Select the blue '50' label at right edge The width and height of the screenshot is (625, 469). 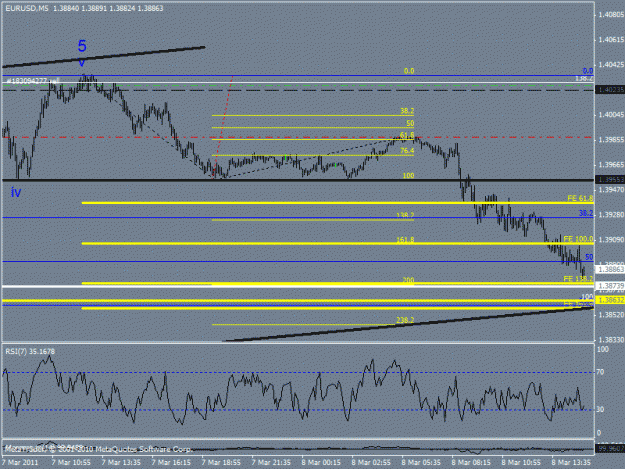coord(589,257)
